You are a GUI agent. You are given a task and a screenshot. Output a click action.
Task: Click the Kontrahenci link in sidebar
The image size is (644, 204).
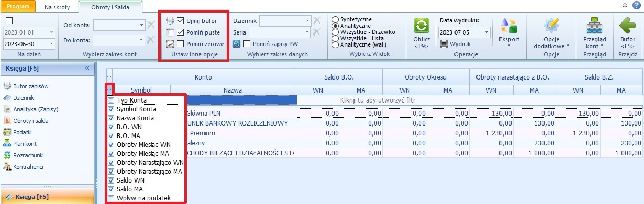tap(28, 166)
